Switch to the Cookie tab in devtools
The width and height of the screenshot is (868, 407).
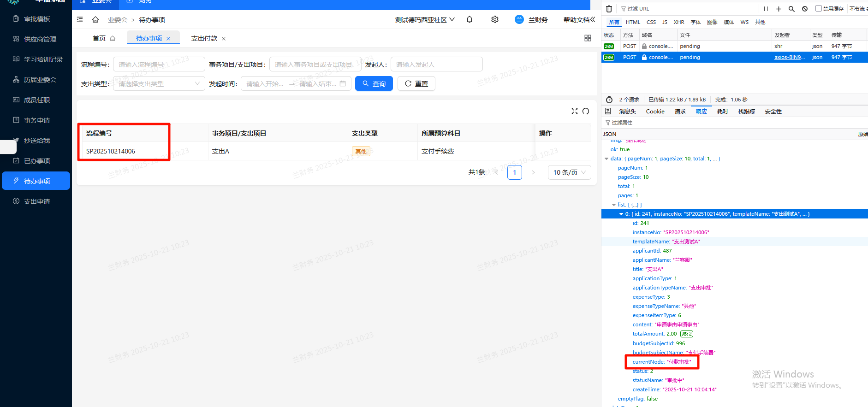655,112
